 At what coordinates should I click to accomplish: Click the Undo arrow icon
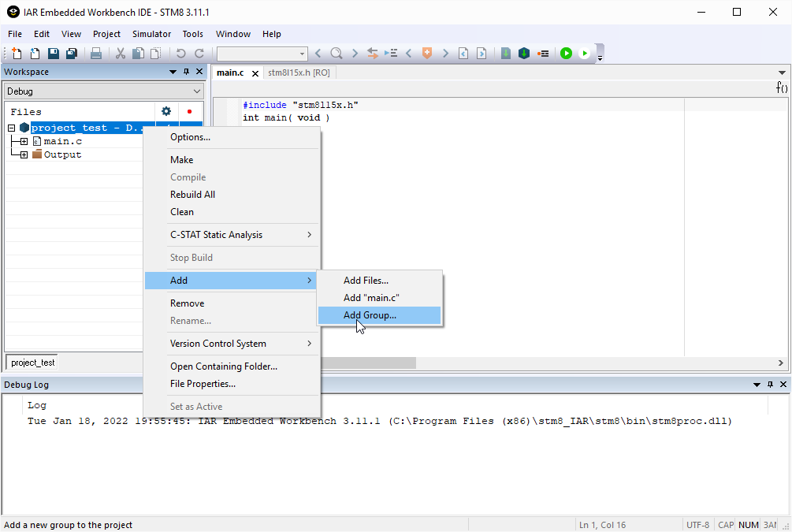tap(180, 53)
